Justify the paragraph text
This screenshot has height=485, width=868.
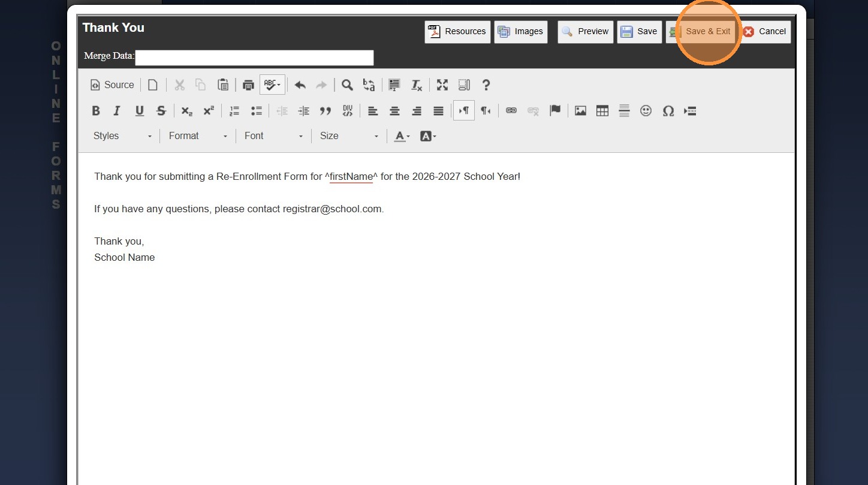coord(438,111)
